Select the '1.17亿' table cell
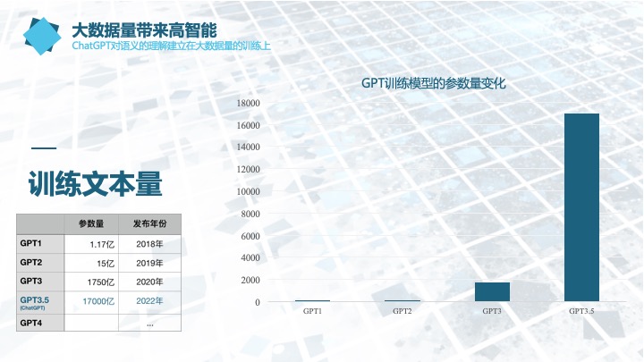Image resolution: width=644 pixels, height=362 pixels. [x=91, y=244]
